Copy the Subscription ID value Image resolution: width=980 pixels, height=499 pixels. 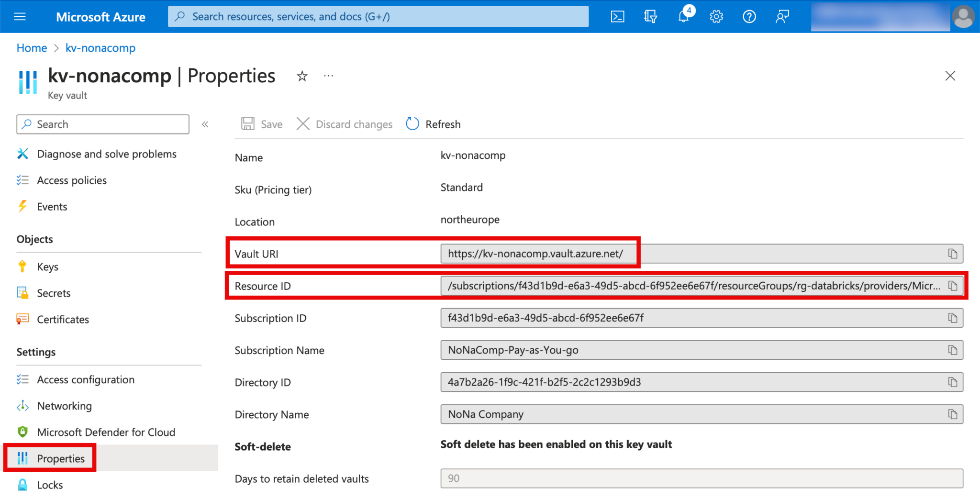pyautogui.click(x=952, y=318)
